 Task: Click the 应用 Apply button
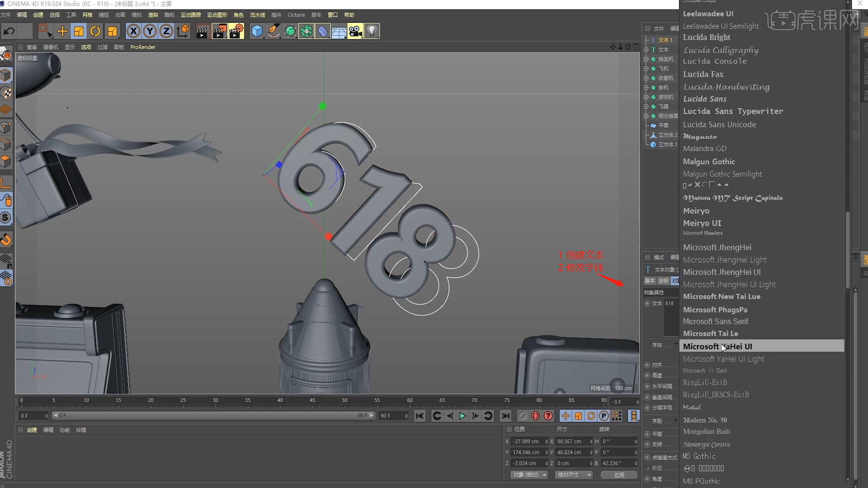(x=619, y=475)
